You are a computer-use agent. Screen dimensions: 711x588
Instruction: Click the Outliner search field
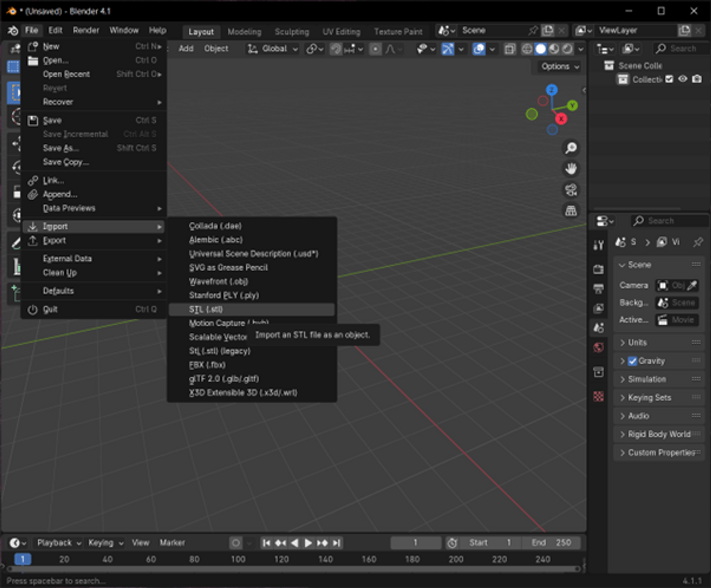pyautogui.click(x=679, y=49)
